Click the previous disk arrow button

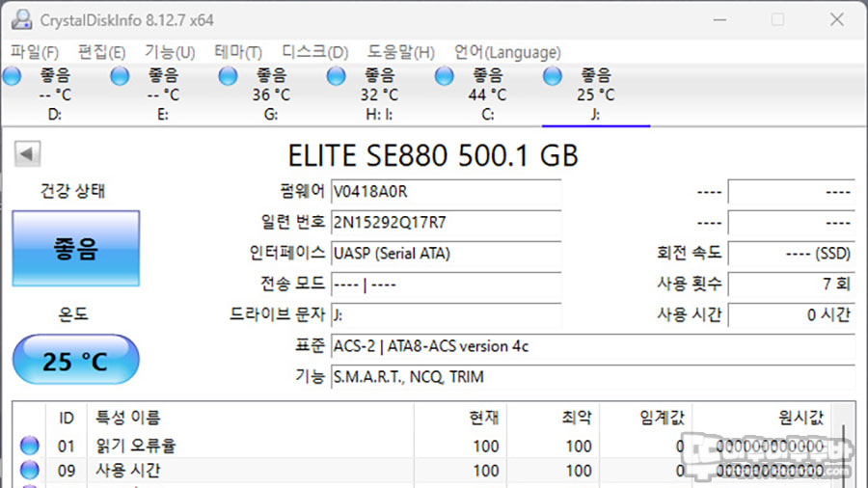27,153
